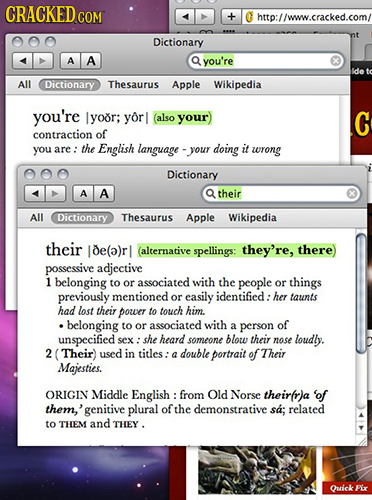Decrease font size (small A) in "you're" Dictionary window
Viewport: 372px width, 500px height.
[x=71, y=61]
